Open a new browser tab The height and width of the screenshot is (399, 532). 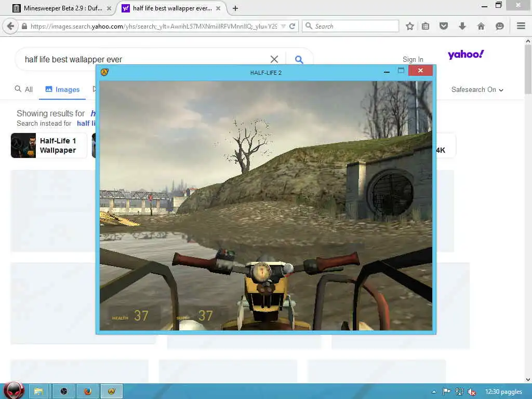point(235,8)
